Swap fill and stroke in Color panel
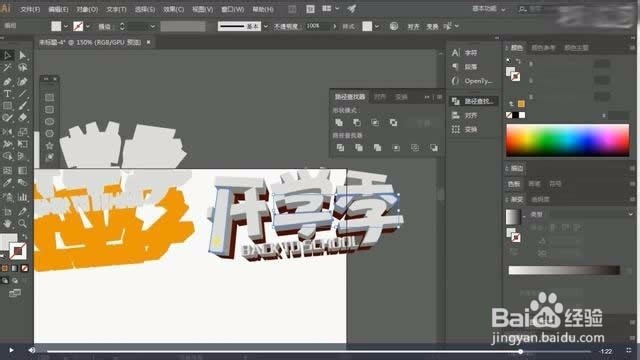640x360 pixels. click(518, 61)
